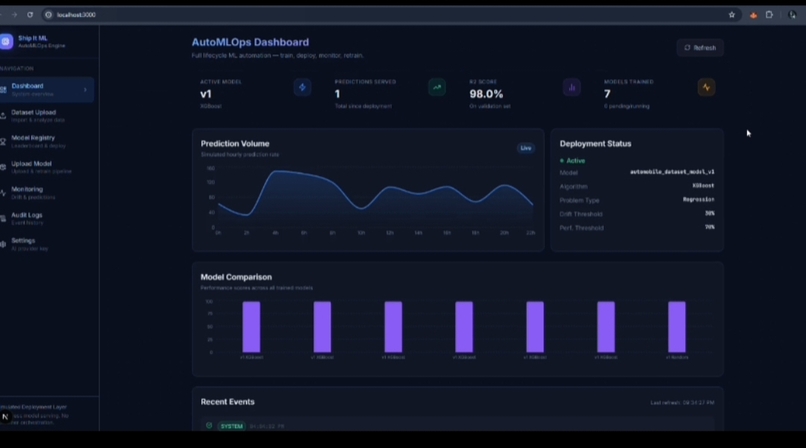The height and width of the screenshot is (448, 806).
Task: Expand the Dashboard chevron arrow
Action: pyautogui.click(x=85, y=90)
